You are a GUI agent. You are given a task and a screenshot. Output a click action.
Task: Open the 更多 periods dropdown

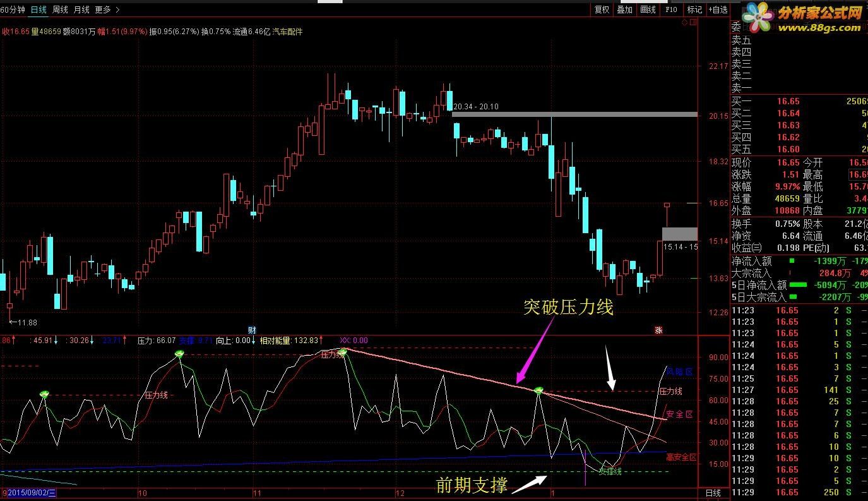click(x=107, y=9)
